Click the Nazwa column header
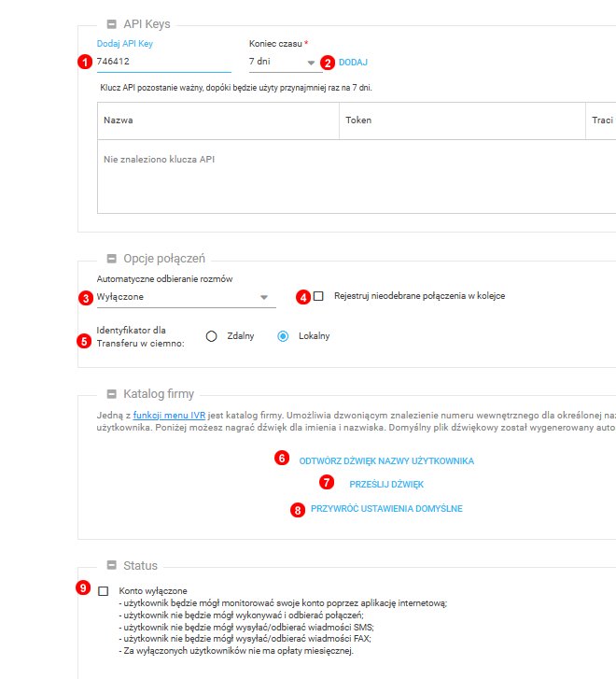The height and width of the screenshot is (679, 616). point(119,120)
